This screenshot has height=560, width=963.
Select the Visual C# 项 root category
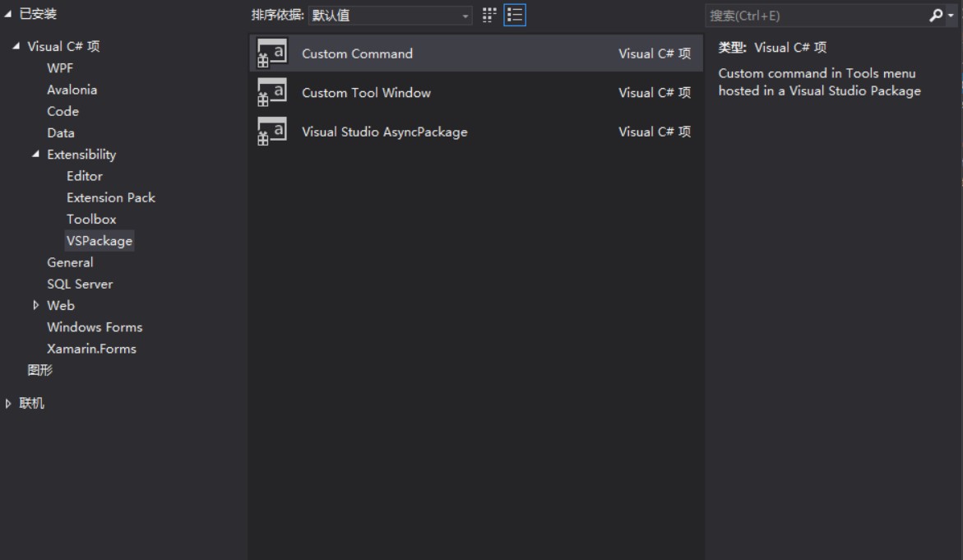(63, 47)
